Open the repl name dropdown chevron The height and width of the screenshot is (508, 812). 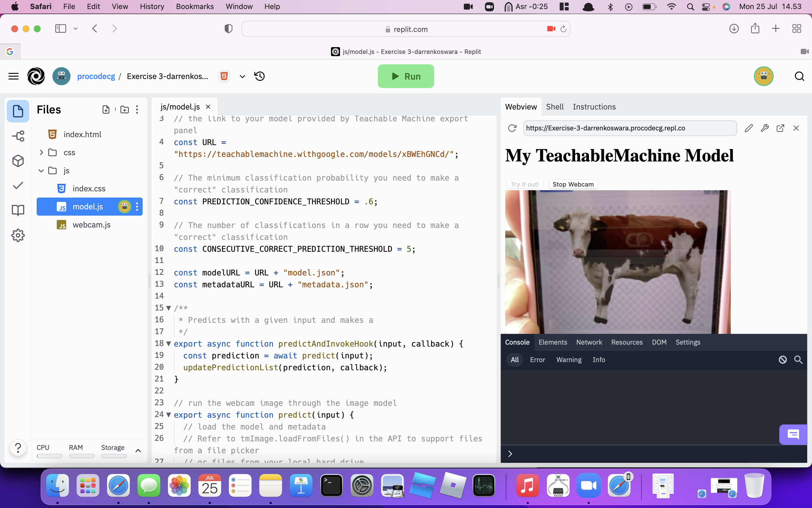coord(242,76)
